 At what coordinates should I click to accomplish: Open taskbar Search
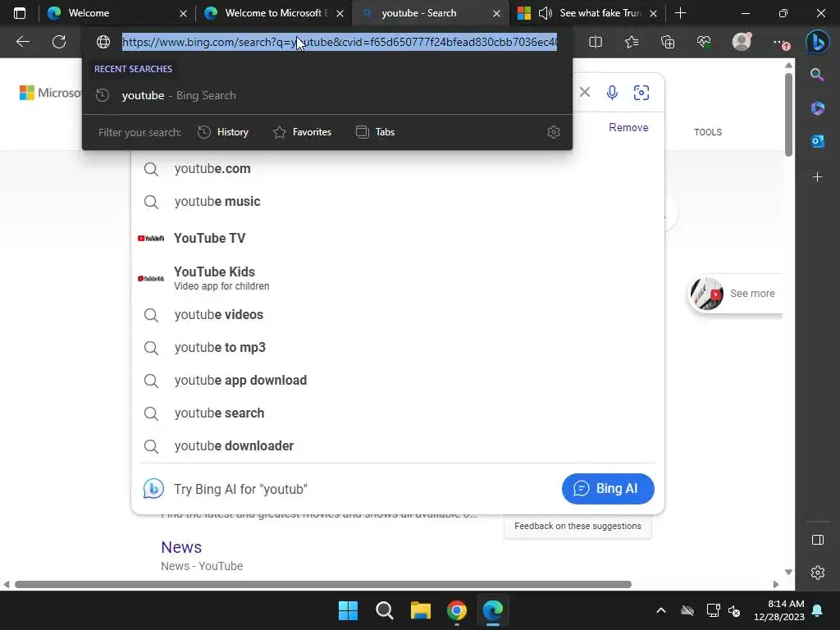tap(384, 610)
